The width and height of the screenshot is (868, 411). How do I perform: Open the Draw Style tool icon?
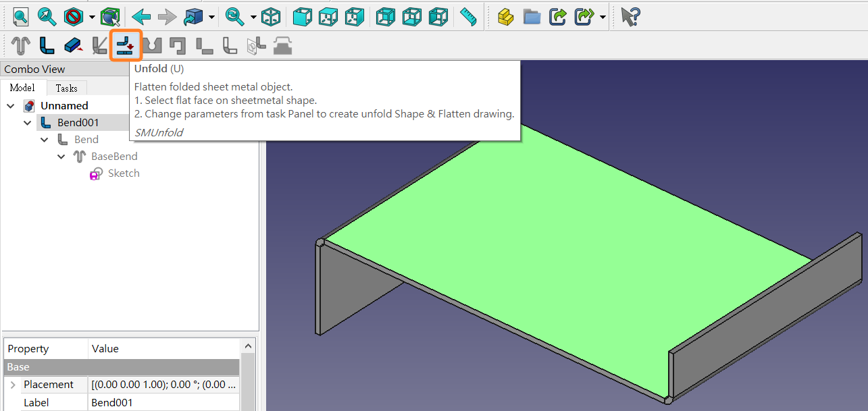(x=72, y=17)
